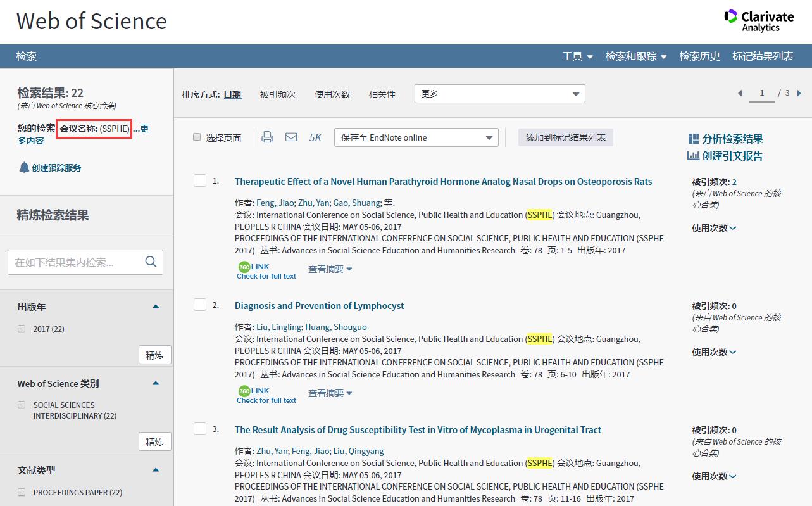
Task: Click author Liu, Lingling in result 2
Action: click(278, 327)
